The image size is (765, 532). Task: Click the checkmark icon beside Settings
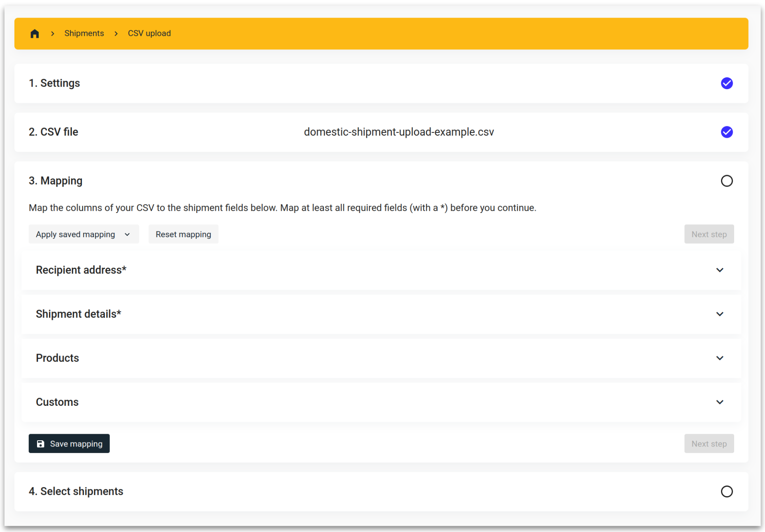(x=727, y=83)
